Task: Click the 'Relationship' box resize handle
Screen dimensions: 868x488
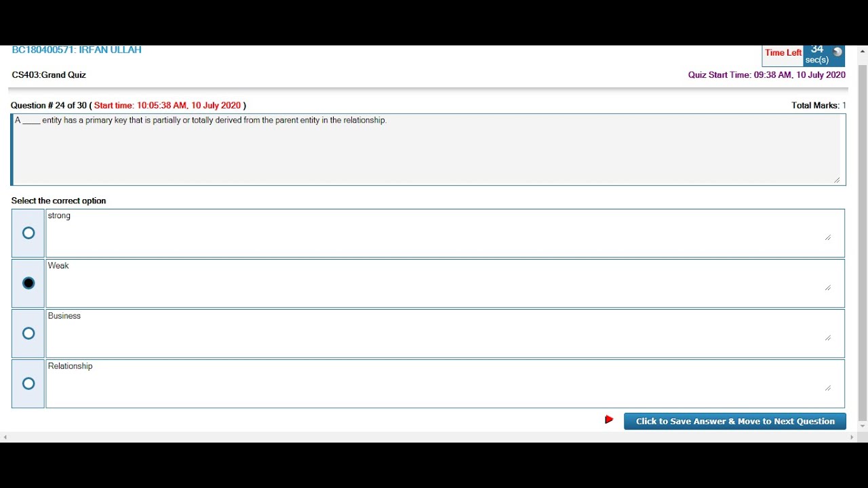Action: (828, 388)
